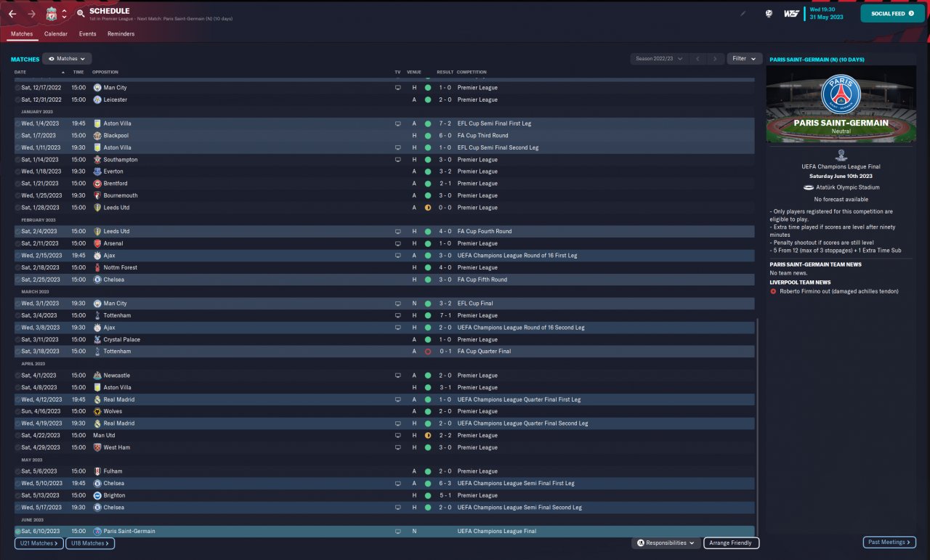Click the Everton club badge
The width and height of the screenshot is (930, 560).
pos(97,171)
